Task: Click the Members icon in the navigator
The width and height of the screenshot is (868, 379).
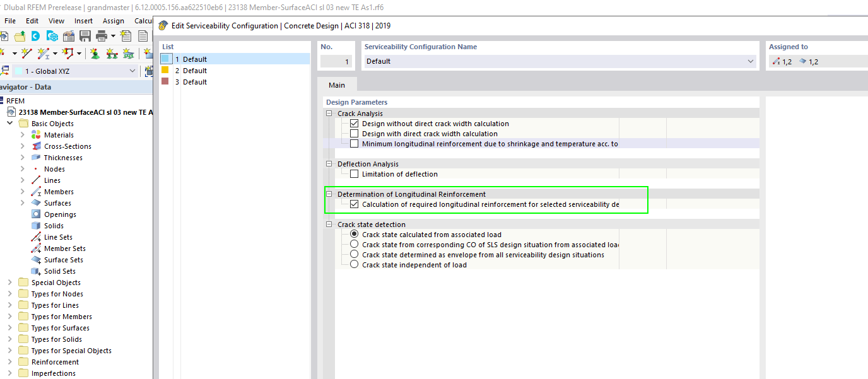Action: (36, 192)
